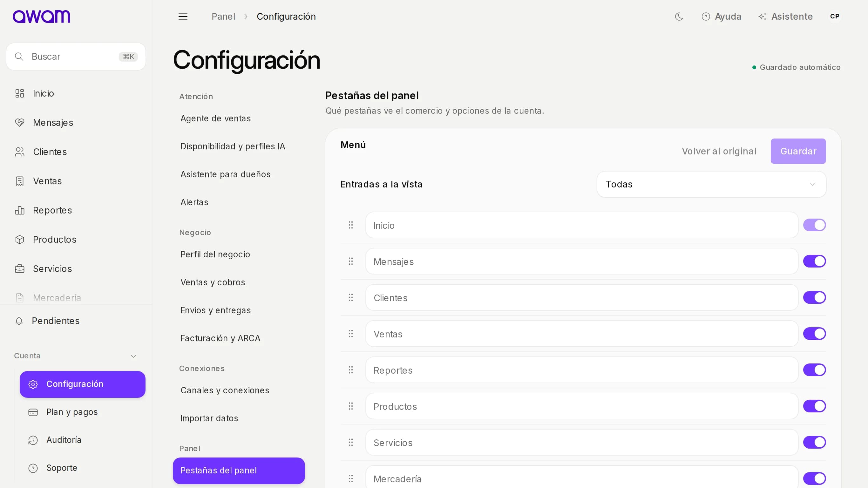868x488 pixels.
Task: Click the Mensajes sidebar icon
Action: coord(20,123)
